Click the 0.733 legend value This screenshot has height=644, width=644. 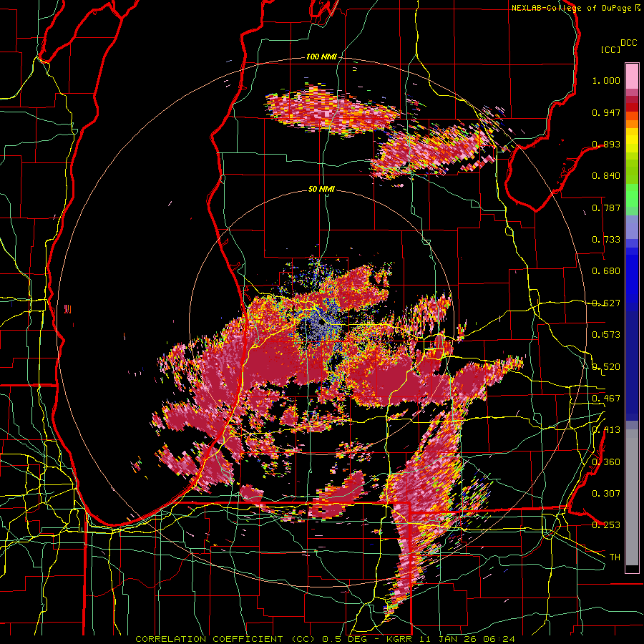tap(606, 240)
